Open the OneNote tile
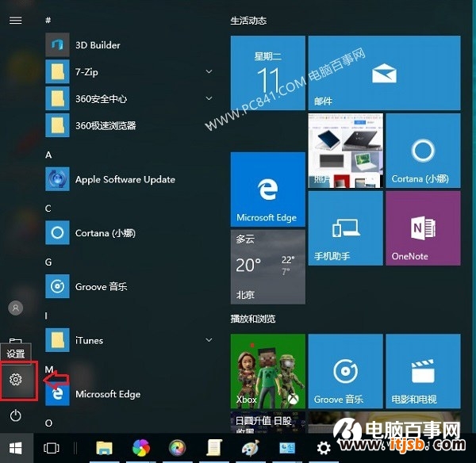 point(422,228)
